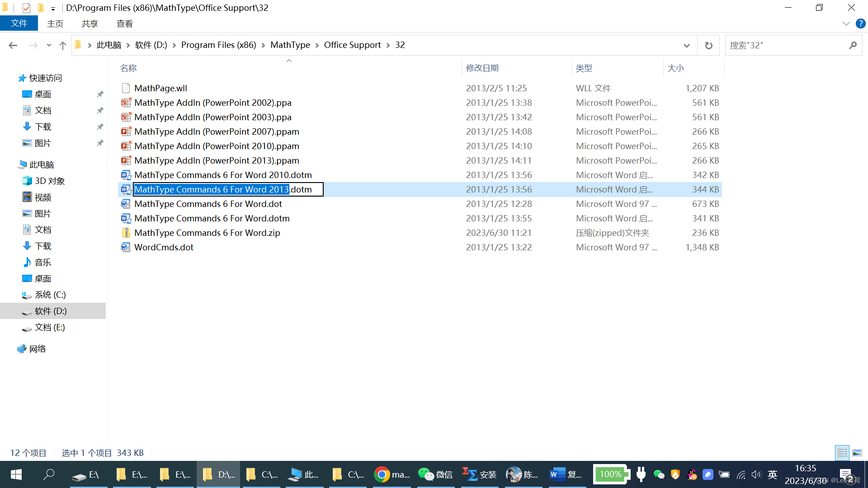Open 微信 WeChat from the taskbar
The image size is (868, 488).
pos(435,474)
